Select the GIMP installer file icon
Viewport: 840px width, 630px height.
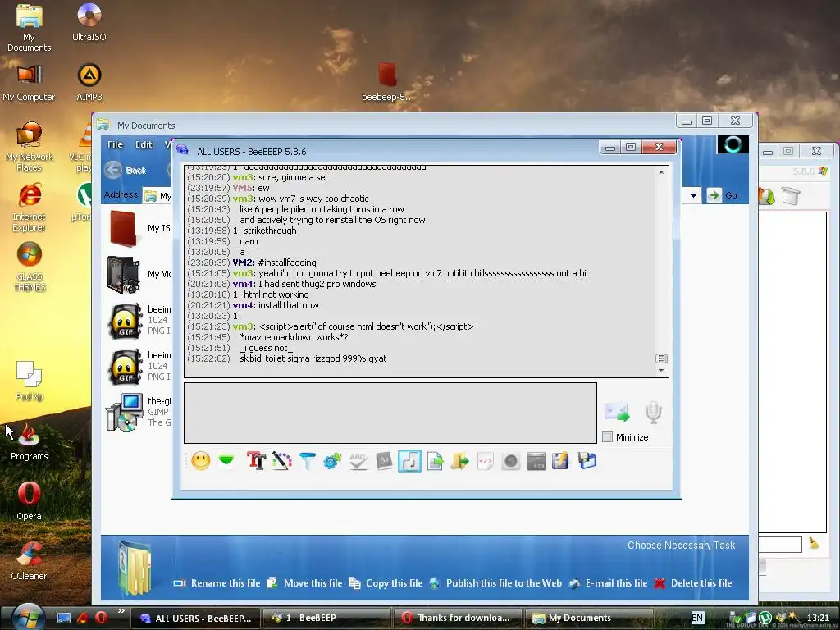125,413
